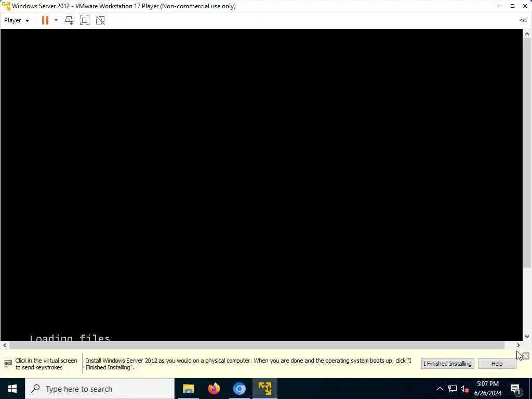Maximize the VMware Player window
The height and width of the screenshot is (399, 532).
[x=512, y=6]
